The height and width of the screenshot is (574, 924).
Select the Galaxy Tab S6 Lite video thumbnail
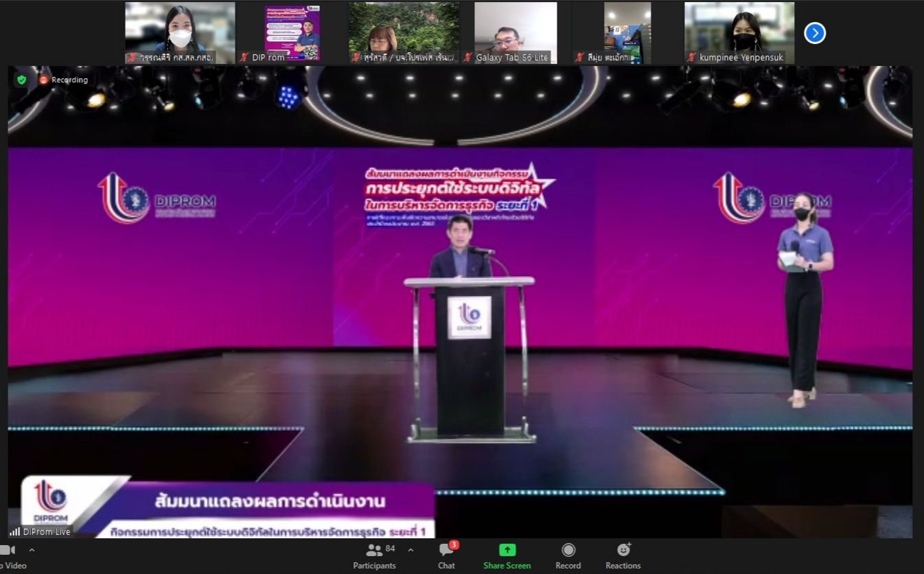coord(516,33)
